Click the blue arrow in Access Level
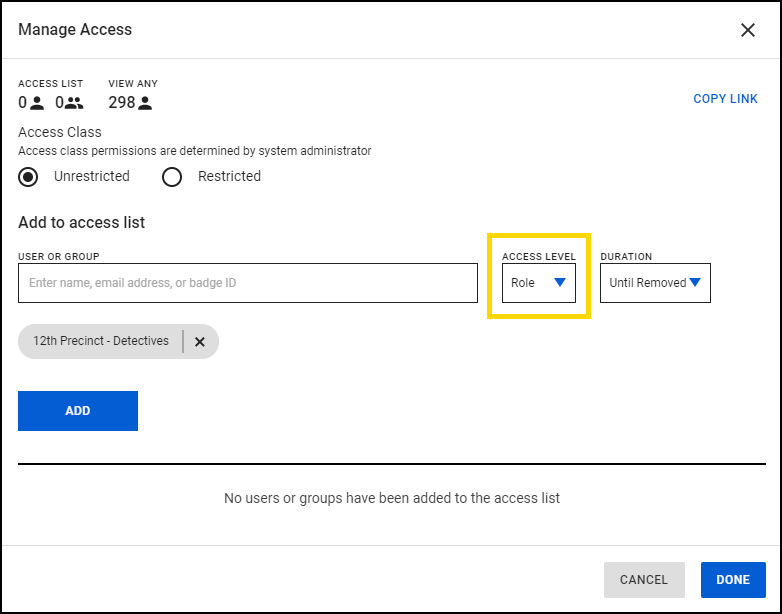Viewport: 782px width, 614px height. [560, 283]
